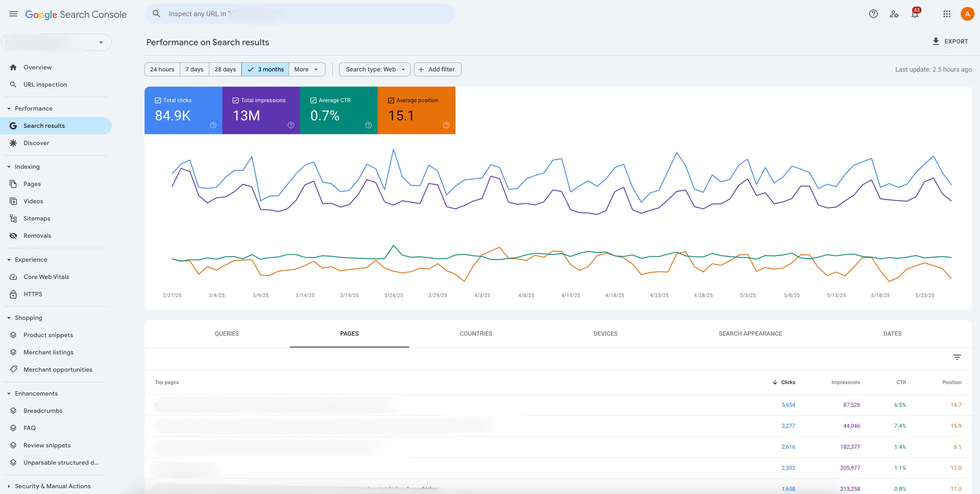Click the search magnifier in URL inspect bar
Screen dimensions: 980x494
(156, 14)
